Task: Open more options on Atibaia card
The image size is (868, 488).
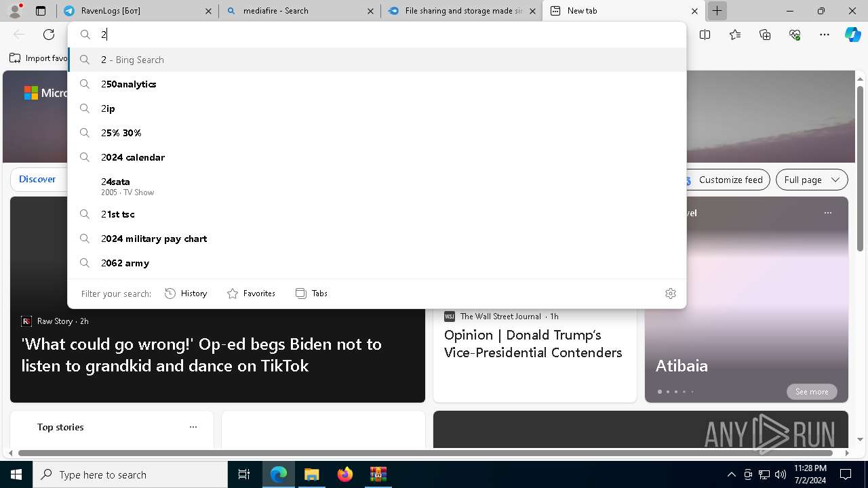Action: click(x=827, y=213)
